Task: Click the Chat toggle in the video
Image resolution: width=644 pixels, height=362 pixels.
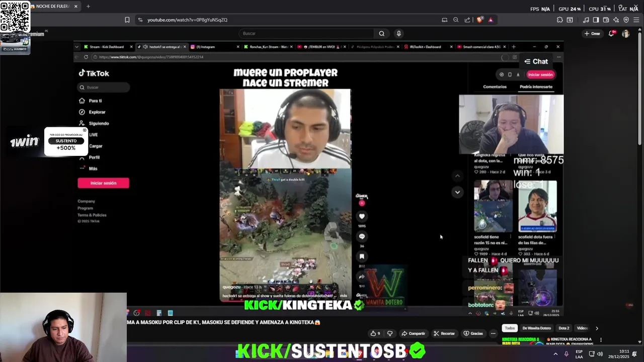Action: (x=536, y=61)
